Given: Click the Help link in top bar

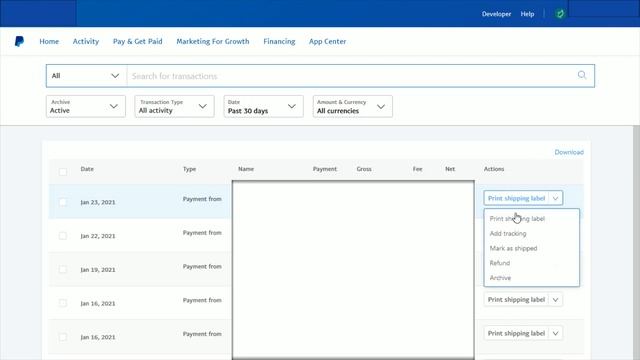Looking at the screenshot, I should point(527,14).
